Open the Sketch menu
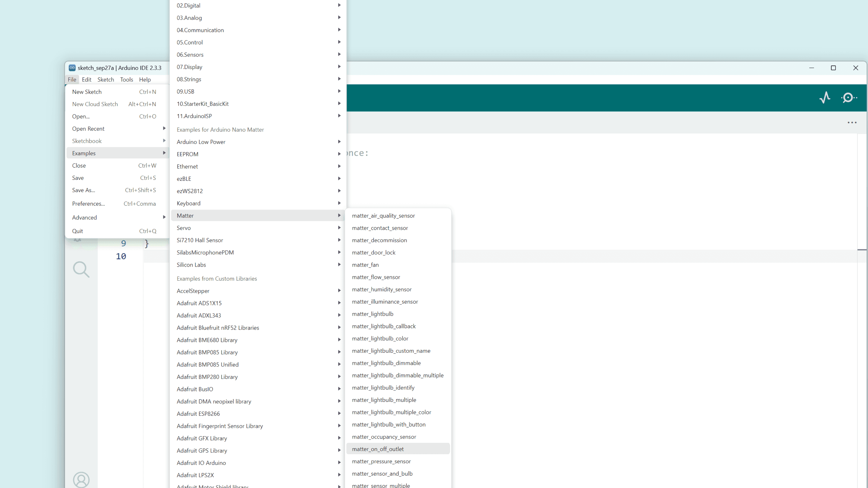The image size is (868, 488). [x=105, y=80]
